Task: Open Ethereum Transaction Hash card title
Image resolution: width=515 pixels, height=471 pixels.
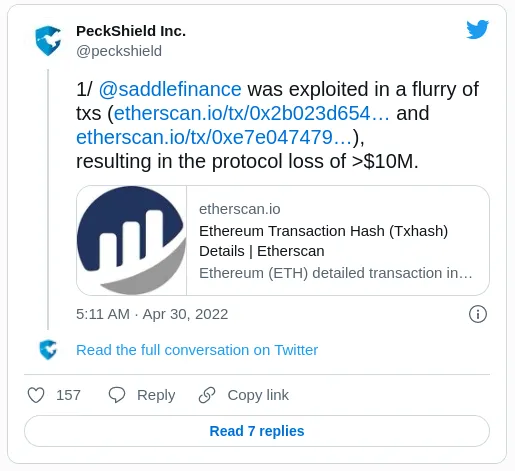Action: 323,241
